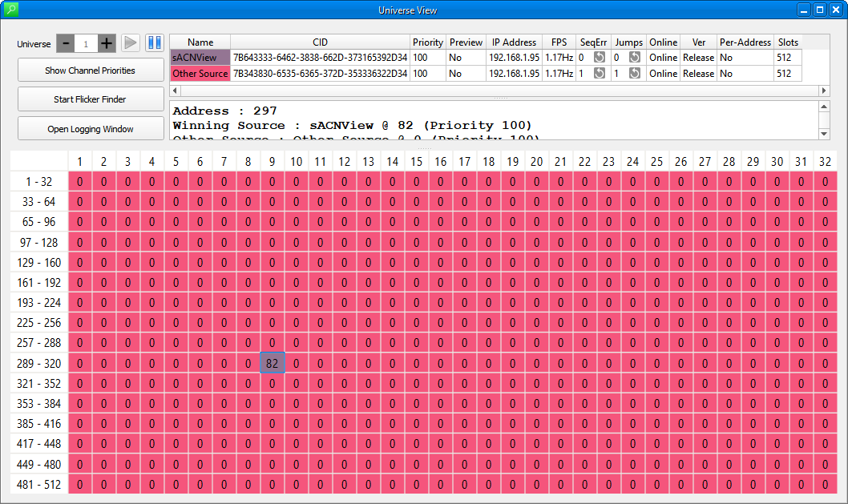
Task: Select the Other Source pink name cell
Action: (x=200, y=74)
